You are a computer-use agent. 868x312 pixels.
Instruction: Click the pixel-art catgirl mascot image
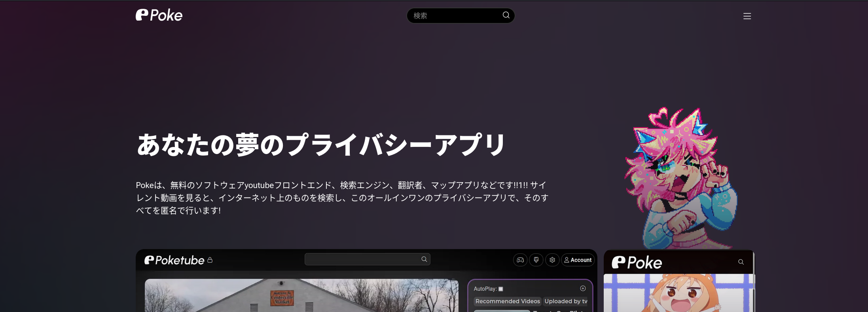click(x=680, y=178)
